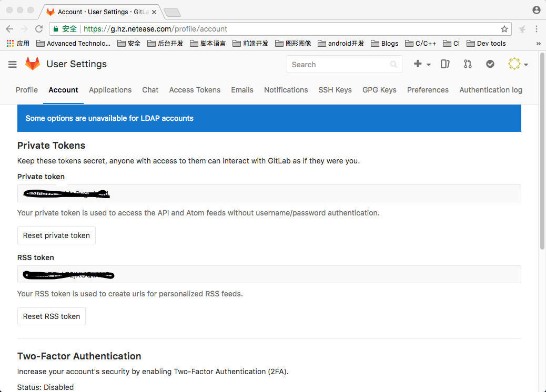Click Reset RSS token button
The image size is (546, 392).
[x=52, y=316]
